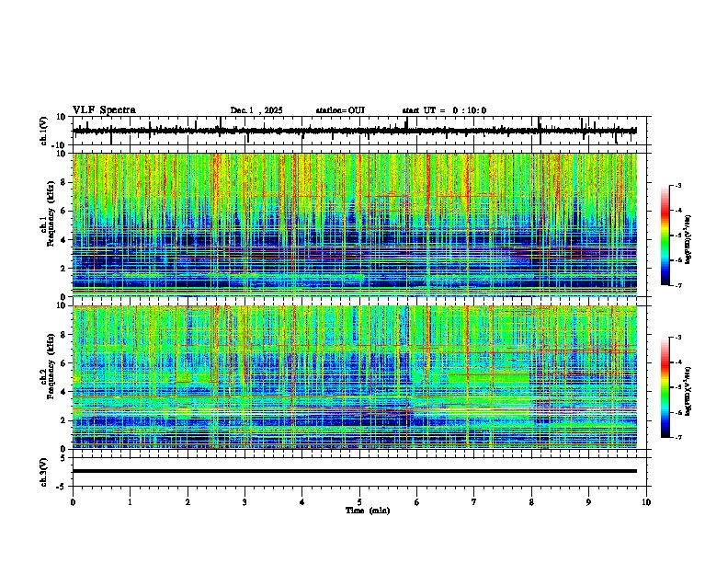Click the "-10" tick on ch.1(V) axis
The width and height of the screenshot is (728, 563).
[60, 145]
